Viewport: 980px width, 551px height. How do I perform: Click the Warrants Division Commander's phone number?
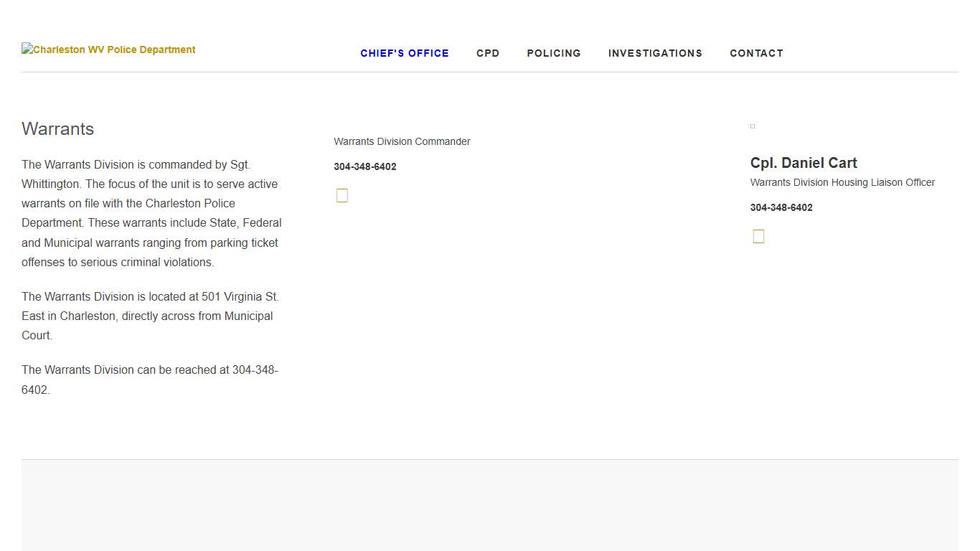(365, 166)
